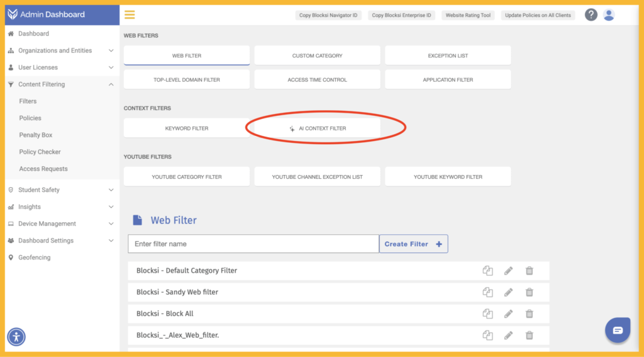Select the KEYWORD FILTER option

[x=186, y=128]
